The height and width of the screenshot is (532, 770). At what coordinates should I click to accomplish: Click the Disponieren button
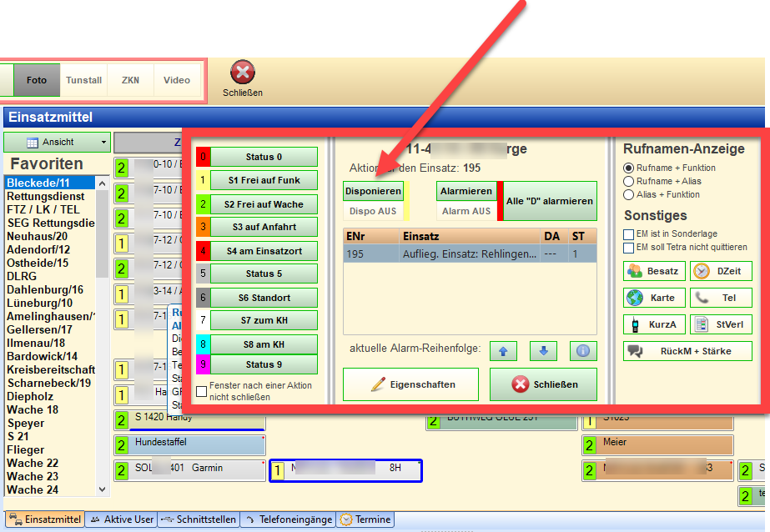pos(373,191)
